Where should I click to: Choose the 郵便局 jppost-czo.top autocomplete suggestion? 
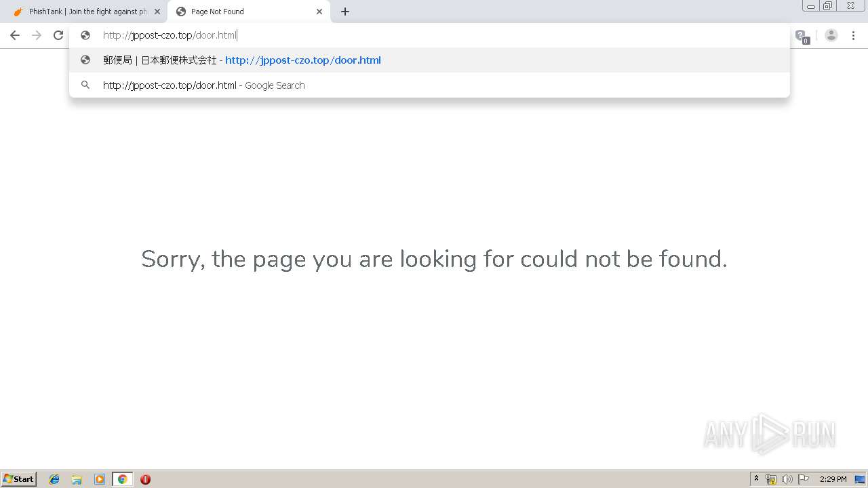point(429,60)
